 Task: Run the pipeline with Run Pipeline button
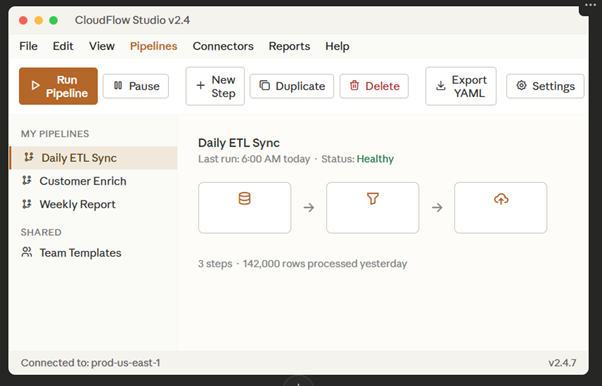click(58, 86)
